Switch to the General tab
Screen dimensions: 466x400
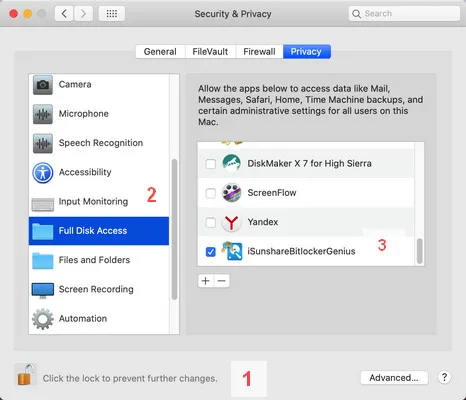coord(160,52)
